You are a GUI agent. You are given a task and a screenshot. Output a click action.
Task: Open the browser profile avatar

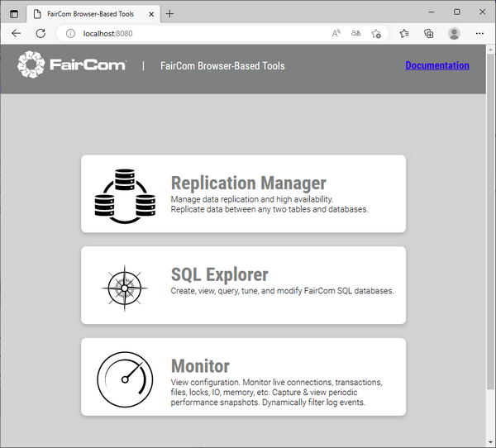pos(454,33)
